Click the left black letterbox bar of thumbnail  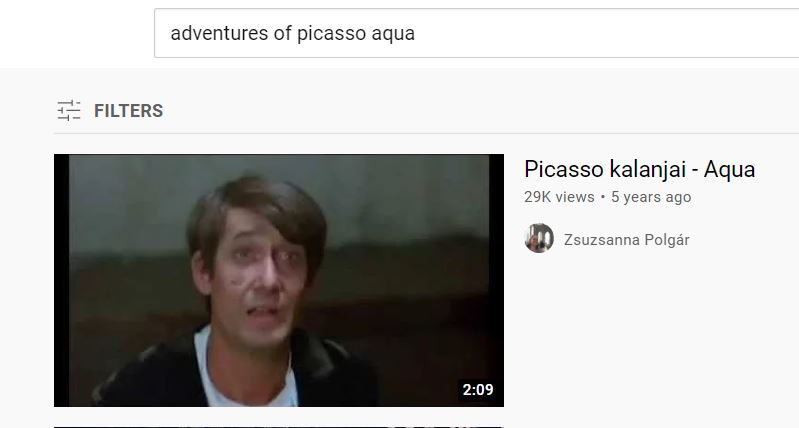[x=61, y=280]
